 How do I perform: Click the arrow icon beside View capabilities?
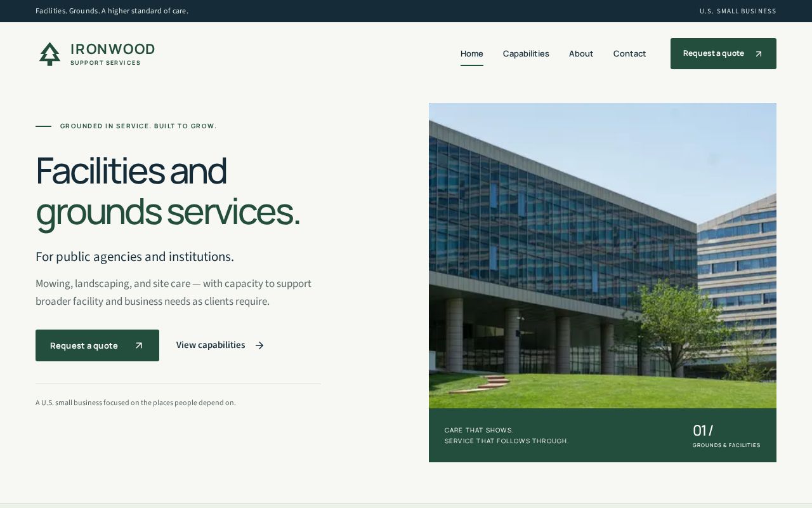point(259,345)
